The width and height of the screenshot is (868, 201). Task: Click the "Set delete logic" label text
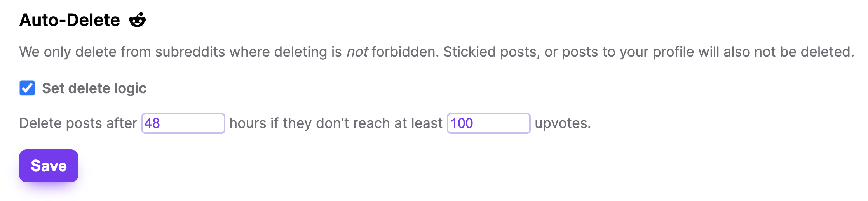tap(94, 88)
